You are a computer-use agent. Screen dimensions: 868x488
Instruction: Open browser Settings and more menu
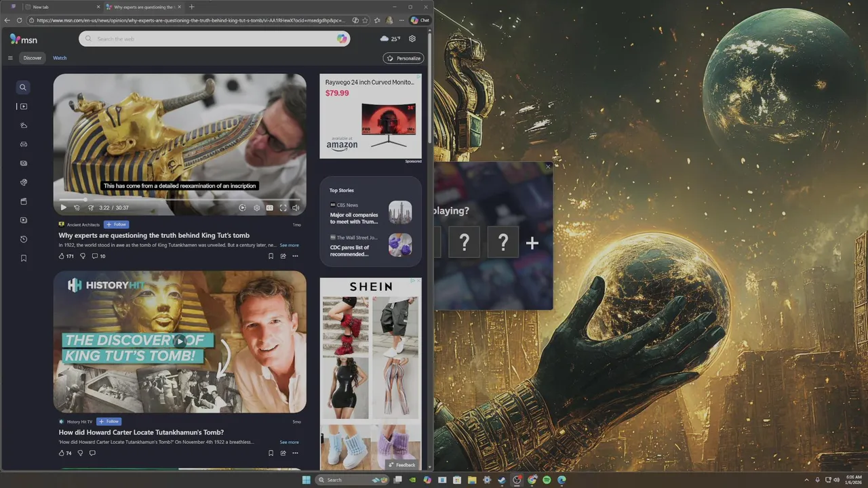[401, 20]
